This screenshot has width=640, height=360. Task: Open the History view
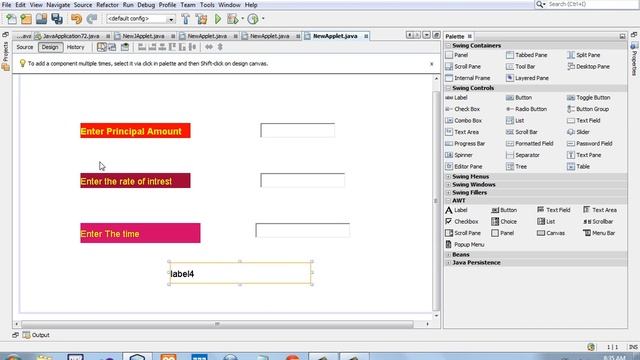[x=76, y=47]
